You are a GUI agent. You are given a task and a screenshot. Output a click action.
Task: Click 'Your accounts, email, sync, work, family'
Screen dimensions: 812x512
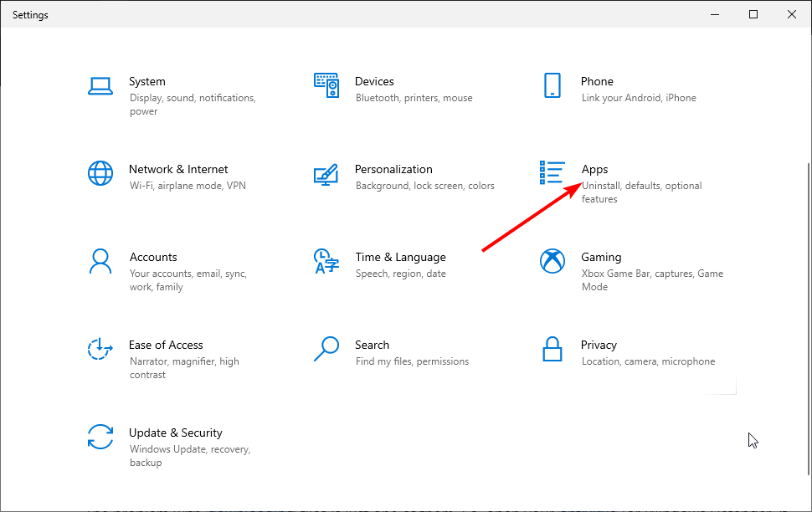coord(188,280)
